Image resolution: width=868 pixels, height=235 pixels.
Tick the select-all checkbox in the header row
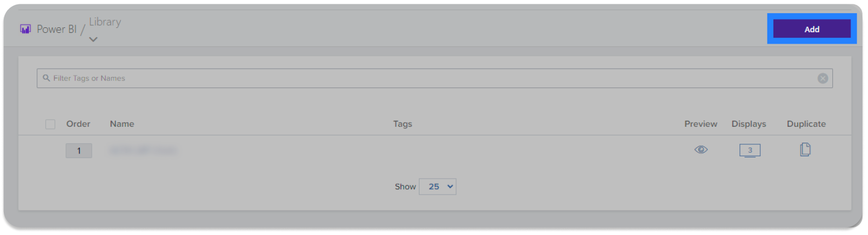[x=50, y=124]
